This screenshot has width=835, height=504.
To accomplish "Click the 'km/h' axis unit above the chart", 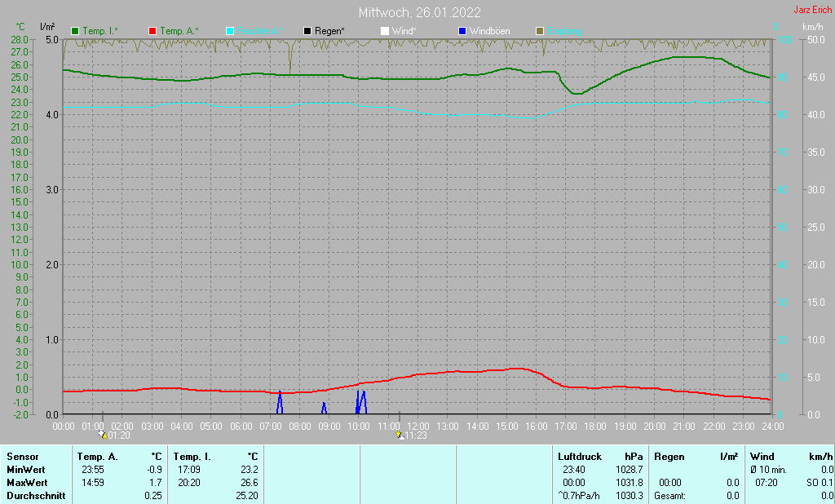I will coord(813,27).
